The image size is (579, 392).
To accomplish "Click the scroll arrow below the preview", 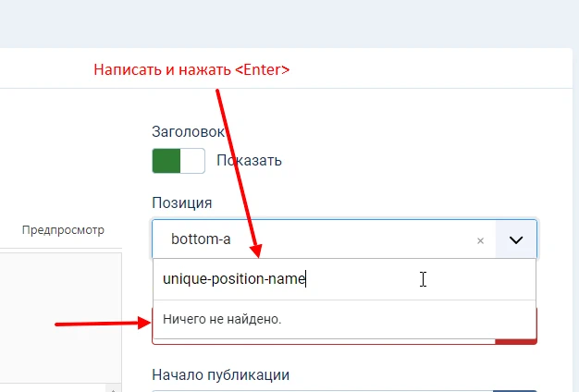I will (115, 389).
